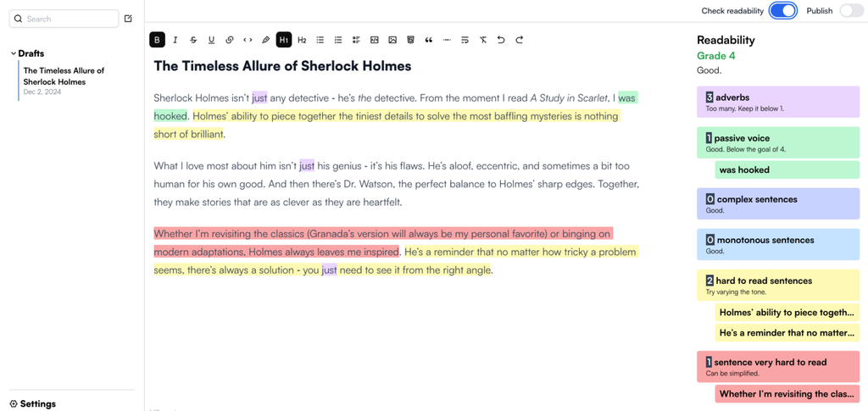Click the "What I love most" paragraph

[397, 184]
